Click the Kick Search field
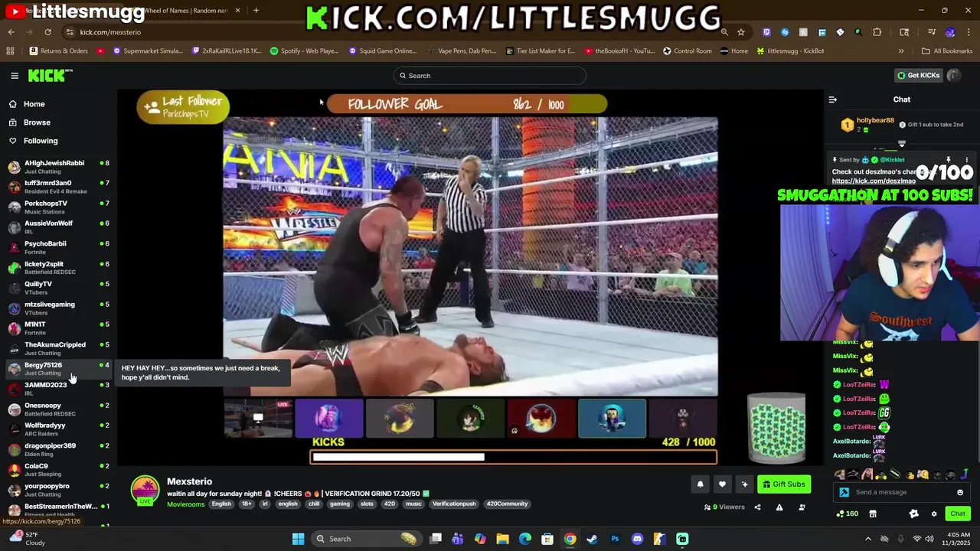This screenshot has width=980, height=551. 490,76
